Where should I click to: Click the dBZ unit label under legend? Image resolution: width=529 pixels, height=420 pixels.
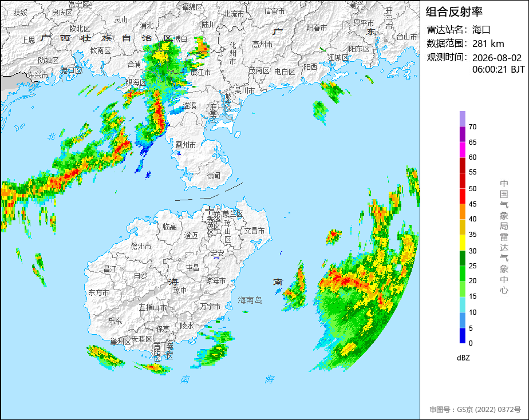point(463,358)
